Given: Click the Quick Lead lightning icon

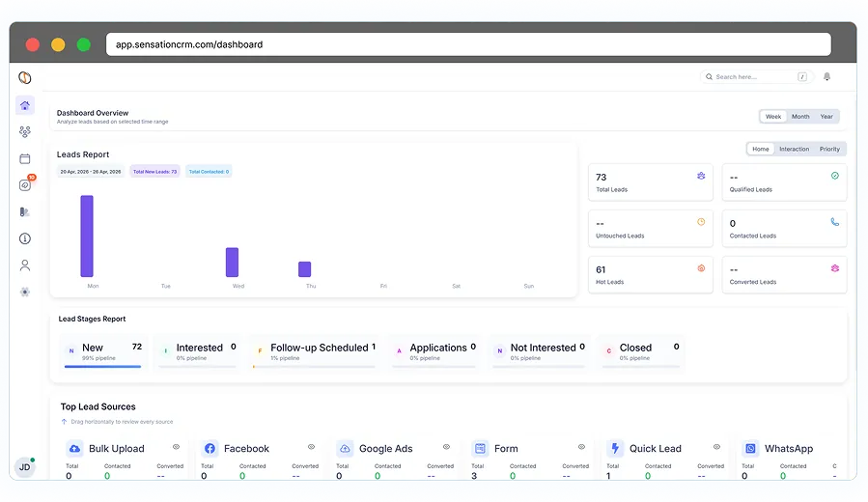Looking at the screenshot, I should (615, 448).
